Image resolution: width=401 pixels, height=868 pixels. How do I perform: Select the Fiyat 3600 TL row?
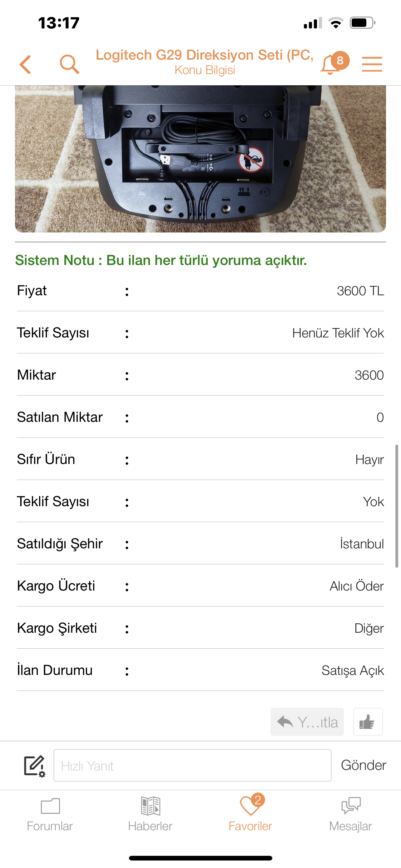coord(200,291)
